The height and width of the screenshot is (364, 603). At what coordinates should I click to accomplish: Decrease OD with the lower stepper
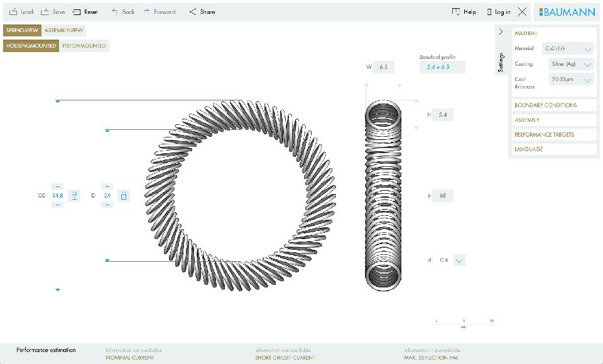click(58, 205)
